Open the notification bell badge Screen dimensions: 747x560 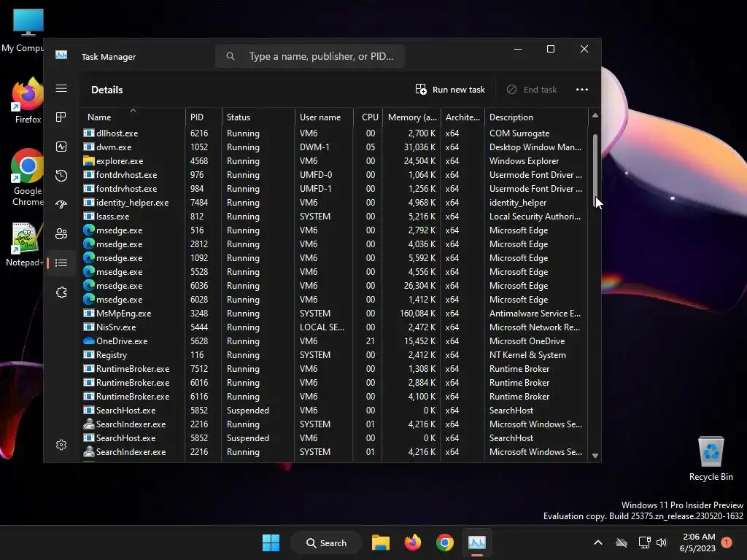tap(727, 542)
